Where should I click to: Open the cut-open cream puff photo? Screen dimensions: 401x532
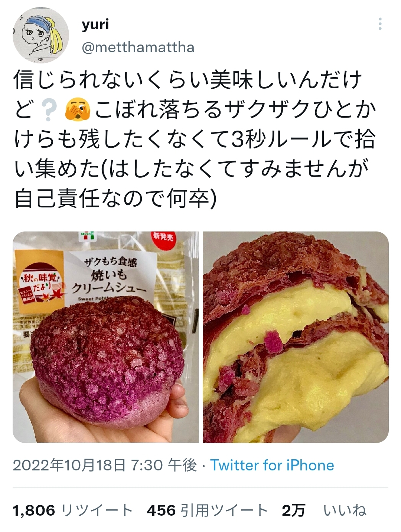296,337
